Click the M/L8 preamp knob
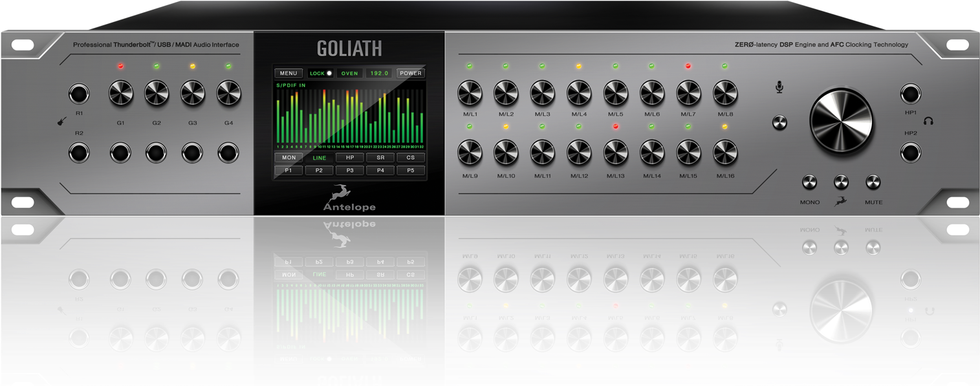Image resolution: width=980 pixels, height=386 pixels. (x=725, y=94)
